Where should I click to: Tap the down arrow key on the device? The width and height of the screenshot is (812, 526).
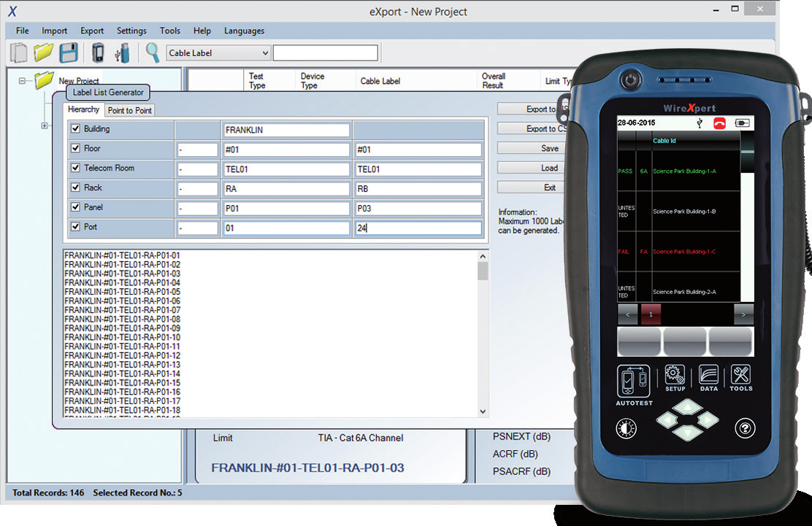coord(688,433)
